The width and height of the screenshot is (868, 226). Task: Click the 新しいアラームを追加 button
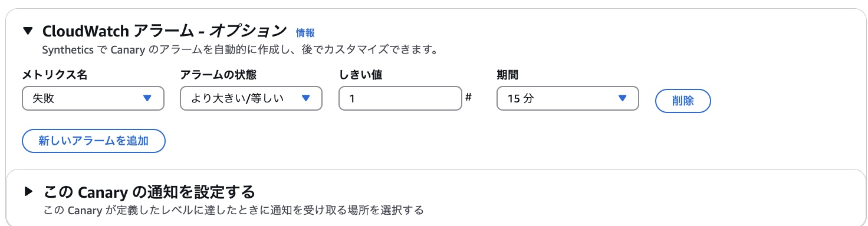coord(93,141)
